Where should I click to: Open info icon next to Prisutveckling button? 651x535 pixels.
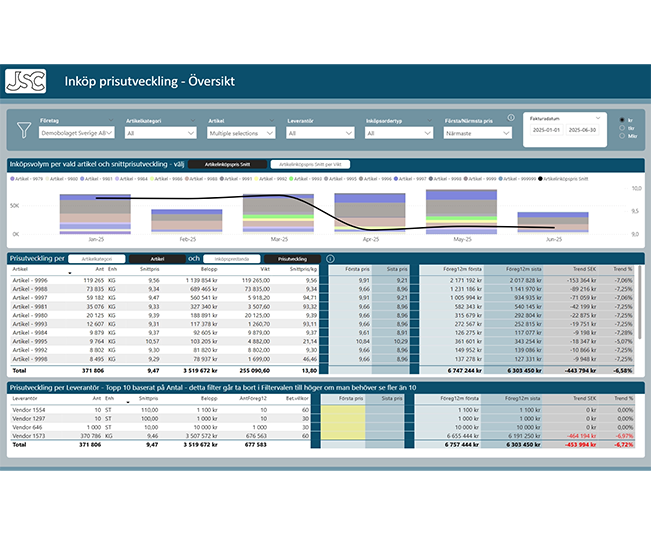tap(330, 259)
